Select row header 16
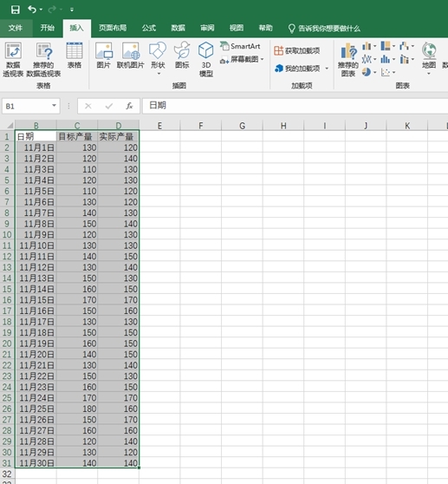Viewport: 448px width, 484px height. [8, 300]
